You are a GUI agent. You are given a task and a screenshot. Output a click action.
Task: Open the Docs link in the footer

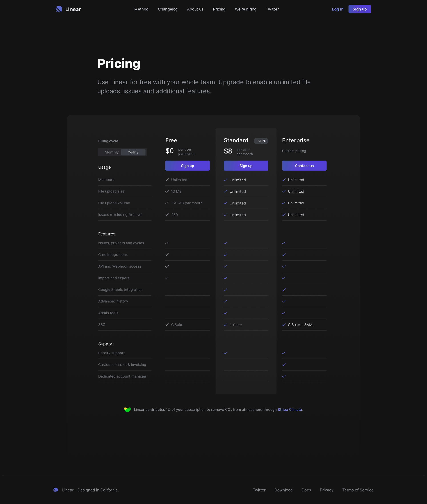coord(306,490)
